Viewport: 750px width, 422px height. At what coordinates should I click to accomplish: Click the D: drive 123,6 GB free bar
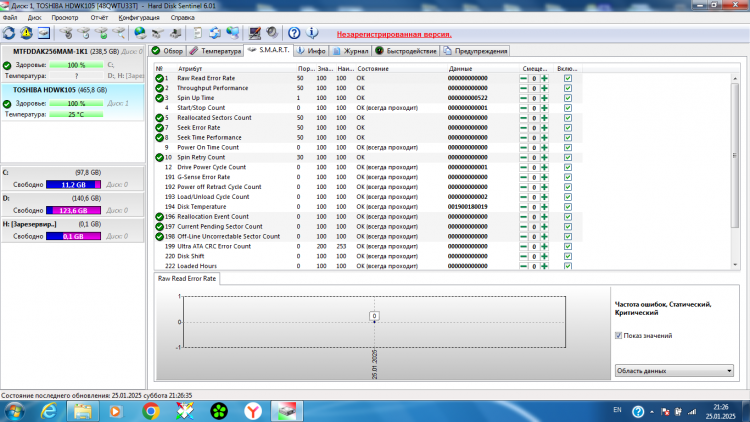(73, 211)
